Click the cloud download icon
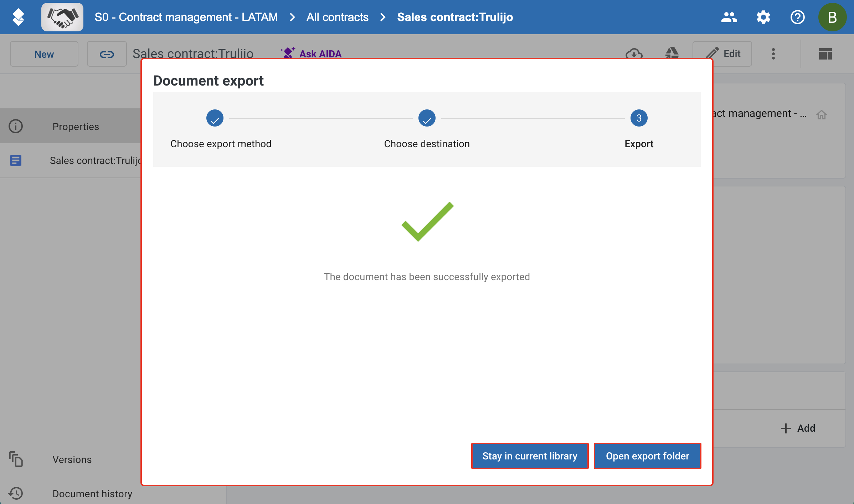The height and width of the screenshot is (504, 854). point(634,54)
